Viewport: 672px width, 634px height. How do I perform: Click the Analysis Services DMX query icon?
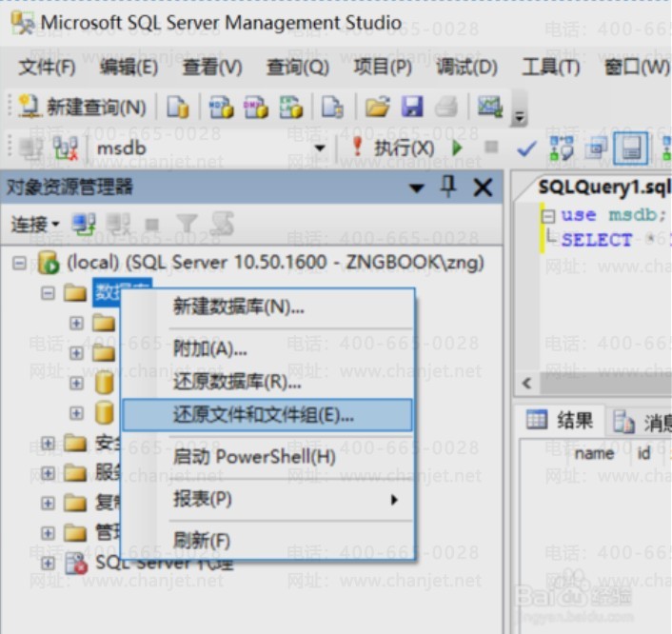point(256,107)
